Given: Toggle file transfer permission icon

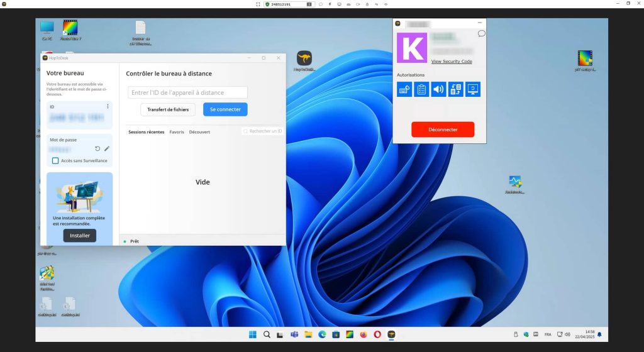Looking at the screenshot, I should coord(456,89).
